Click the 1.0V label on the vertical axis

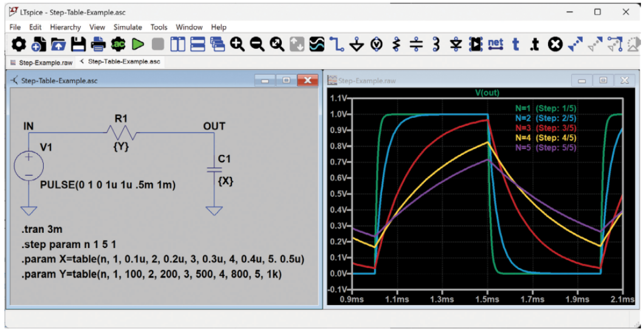click(x=338, y=114)
